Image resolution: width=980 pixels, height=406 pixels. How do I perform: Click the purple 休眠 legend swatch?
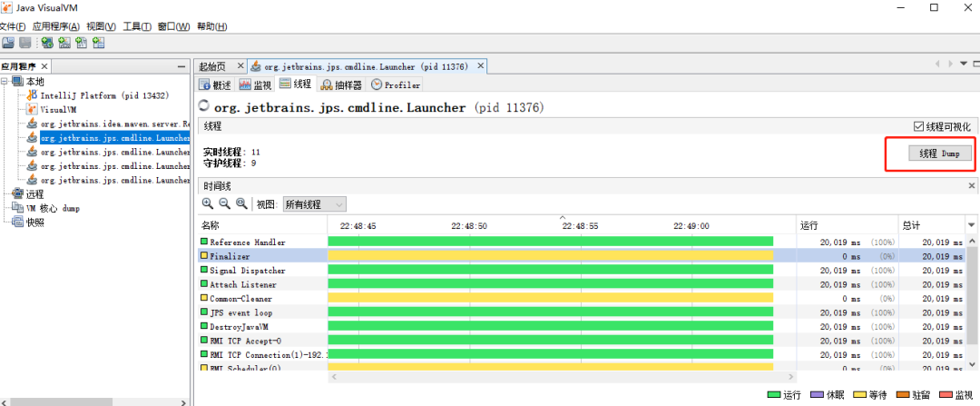click(x=817, y=395)
